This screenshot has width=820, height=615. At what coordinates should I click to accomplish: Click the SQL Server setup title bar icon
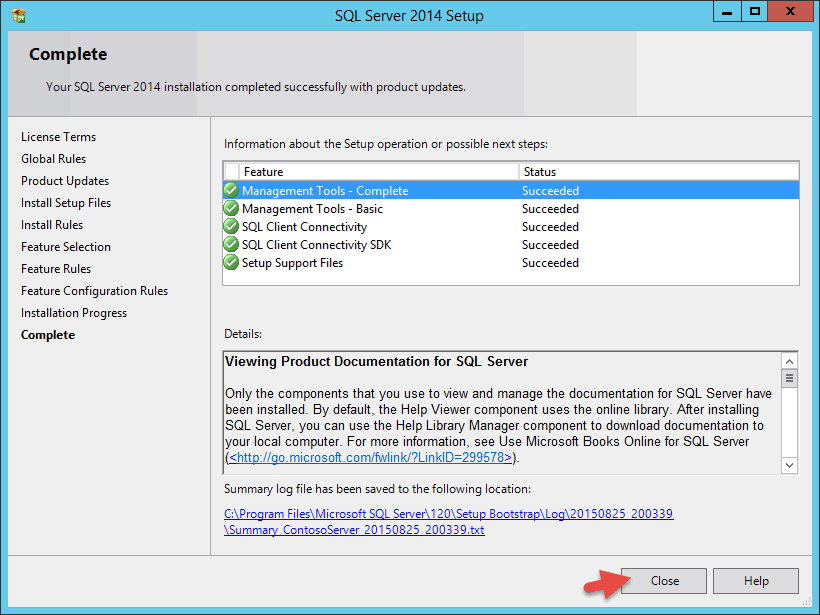[x=19, y=16]
